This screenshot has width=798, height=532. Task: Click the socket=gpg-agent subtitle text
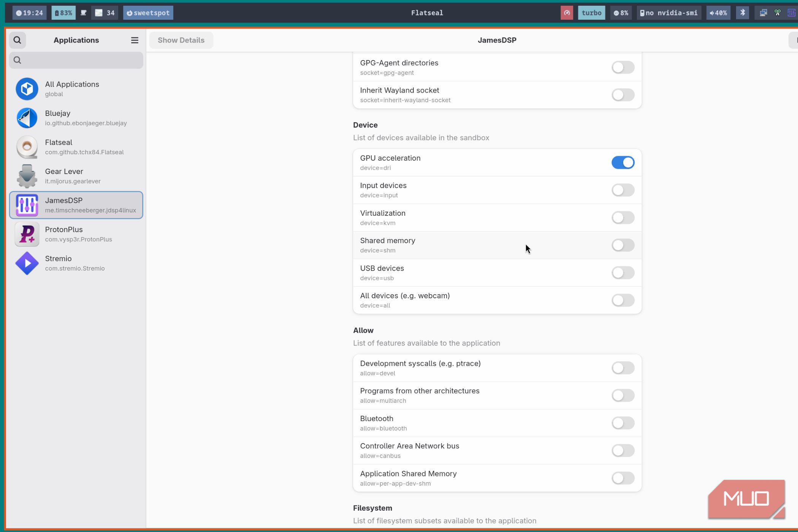387,73
